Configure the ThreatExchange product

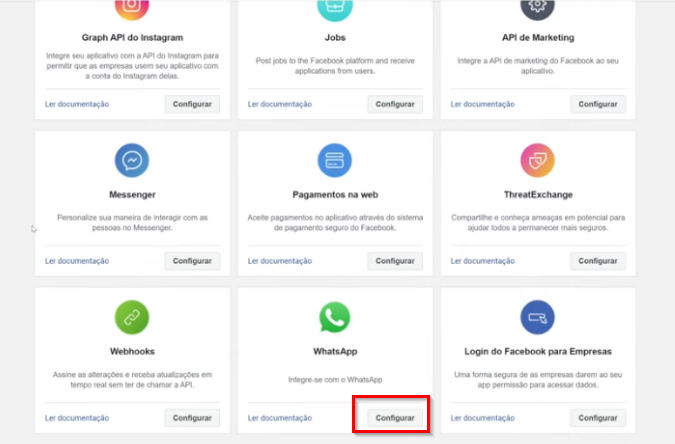click(x=598, y=261)
